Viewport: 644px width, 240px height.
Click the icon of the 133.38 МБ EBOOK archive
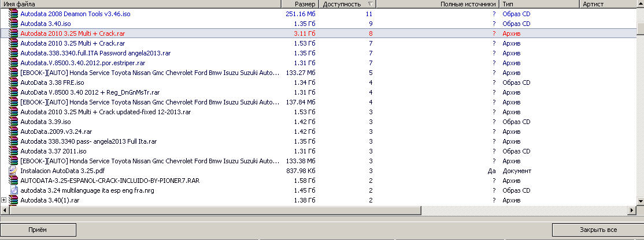point(13,162)
